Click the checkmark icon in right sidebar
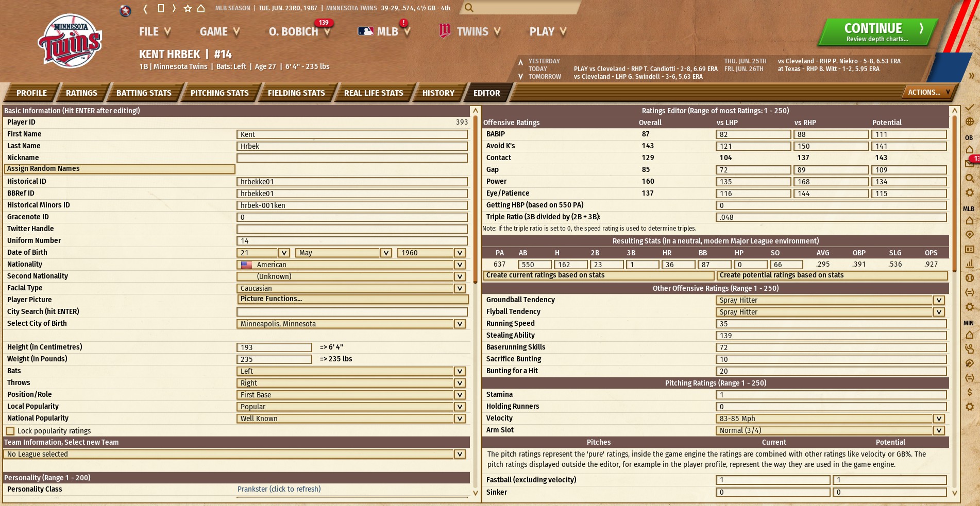Viewport: 980px width, 506px height. (969, 108)
